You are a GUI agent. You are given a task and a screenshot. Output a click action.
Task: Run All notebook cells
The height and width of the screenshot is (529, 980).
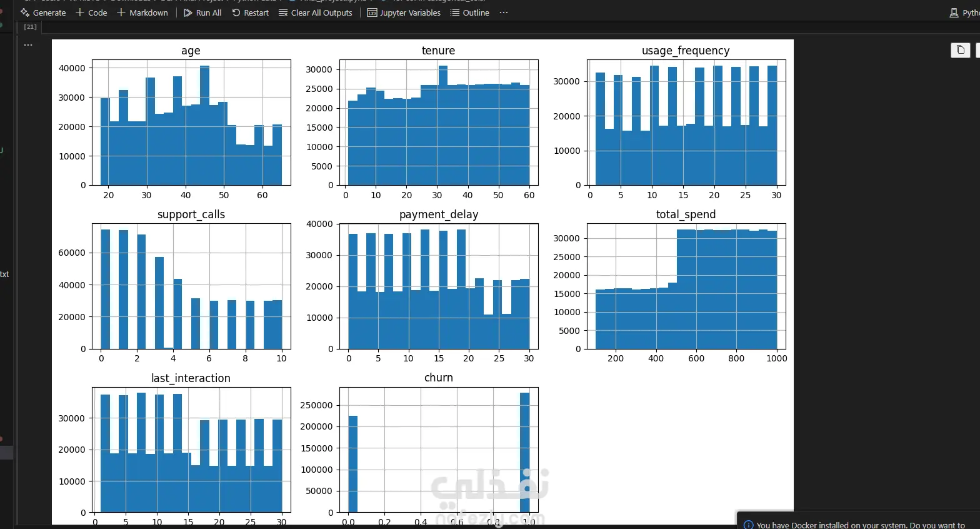[202, 13]
